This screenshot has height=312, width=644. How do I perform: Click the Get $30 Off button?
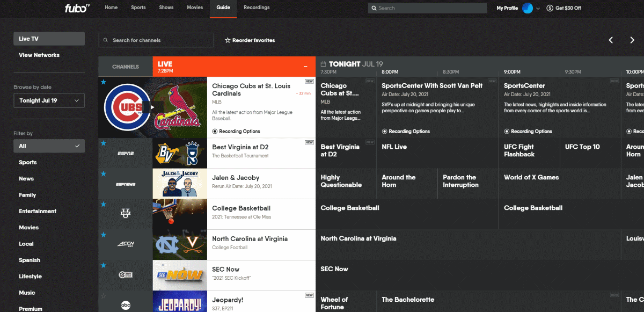(563, 8)
